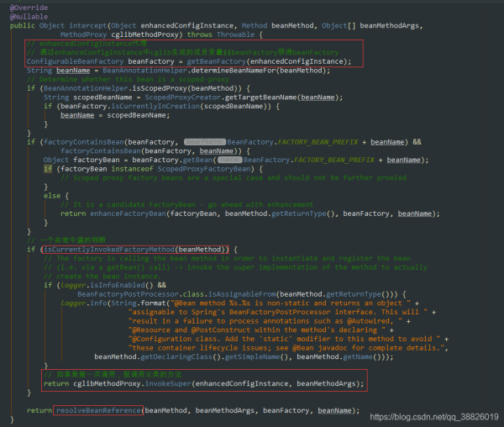Click the isScopedProxy method call
The image size is (504, 427).
point(160,88)
